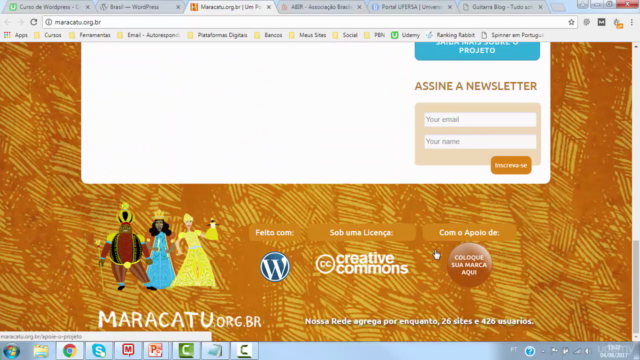Open the extension icon with orange badge
The width and height of the screenshot is (640, 360).
click(x=618, y=23)
